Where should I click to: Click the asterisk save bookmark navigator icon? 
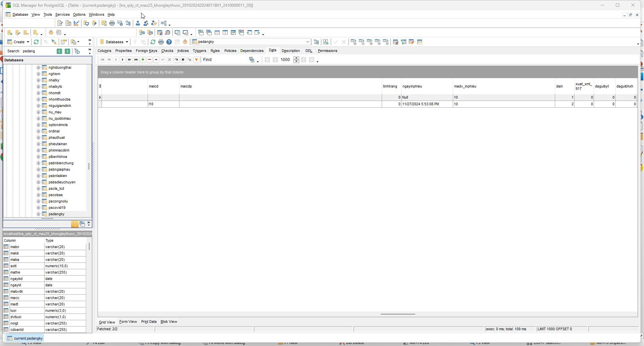click(183, 60)
